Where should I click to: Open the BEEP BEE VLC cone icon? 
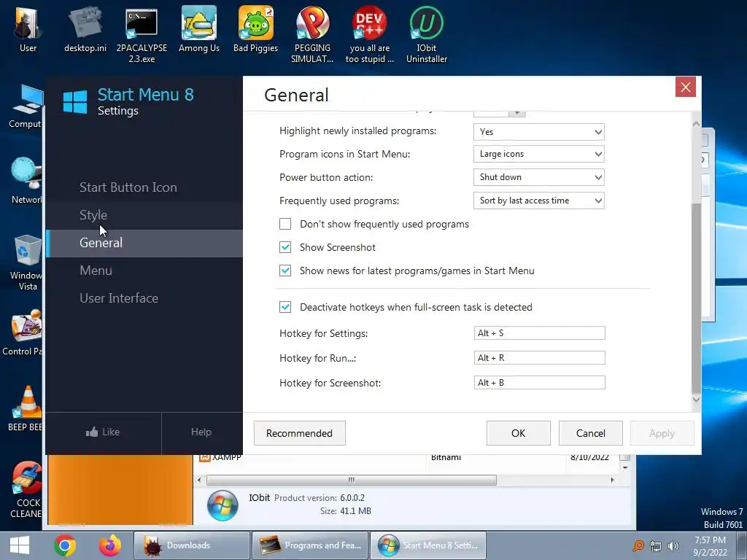point(26,408)
